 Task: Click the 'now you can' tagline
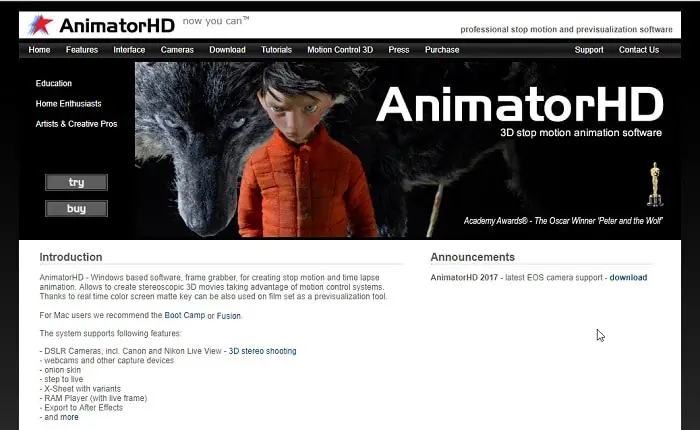click(216, 21)
